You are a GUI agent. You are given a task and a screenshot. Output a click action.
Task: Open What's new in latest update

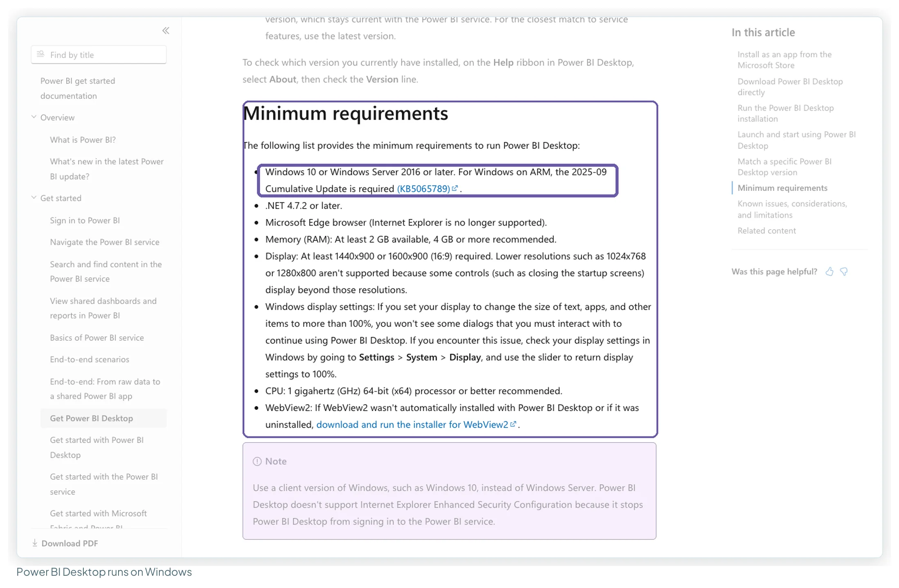coord(107,169)
